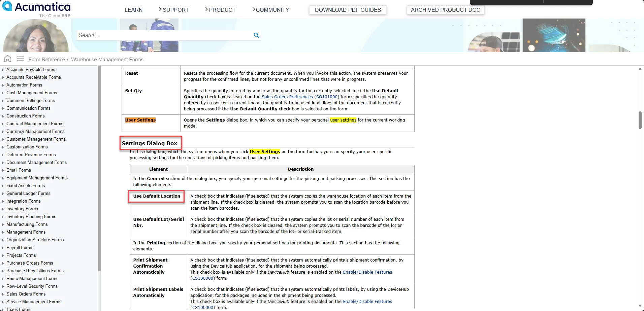Select Equipment Management Forms
This screenshot has width=644, height=311.
point(37,178)
